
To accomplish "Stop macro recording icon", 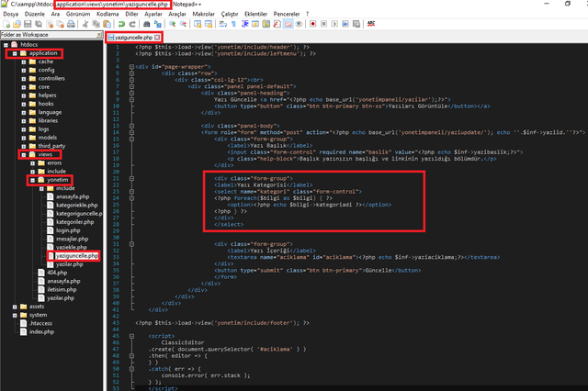I will [323, 24].
